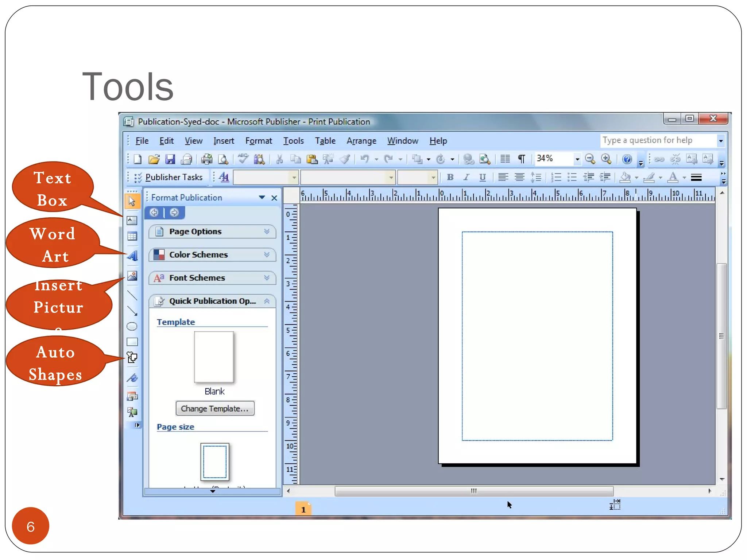This screenshot has height=560, width=747.
Task: Select the WordArt tool
Action: tap(132, 256)
